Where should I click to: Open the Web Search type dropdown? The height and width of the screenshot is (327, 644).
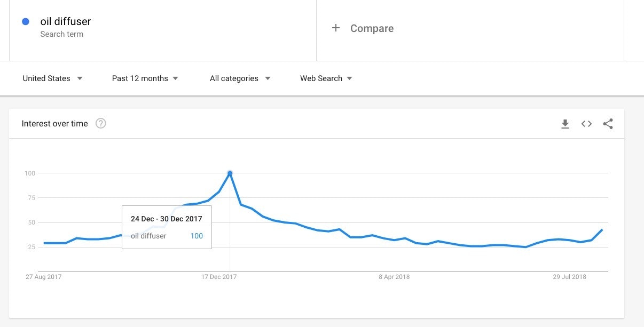coord(326,78)
